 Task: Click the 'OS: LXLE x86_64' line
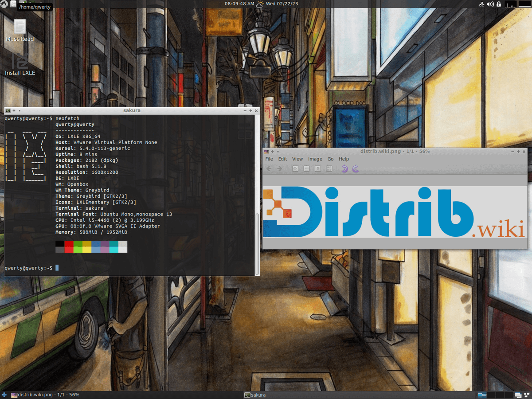point(78,137)
